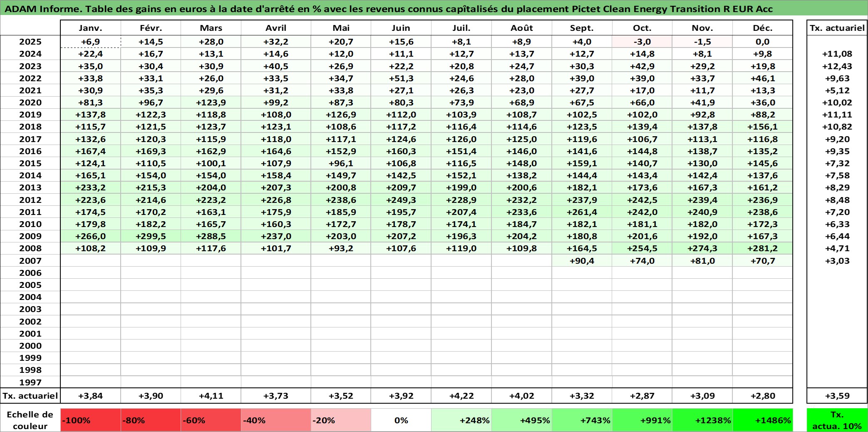Image resolution: width=868 pixels, height=432 pixels.
Task: Click the Tx. actuariel row label at bottom
Action: (x=30, y=396)
